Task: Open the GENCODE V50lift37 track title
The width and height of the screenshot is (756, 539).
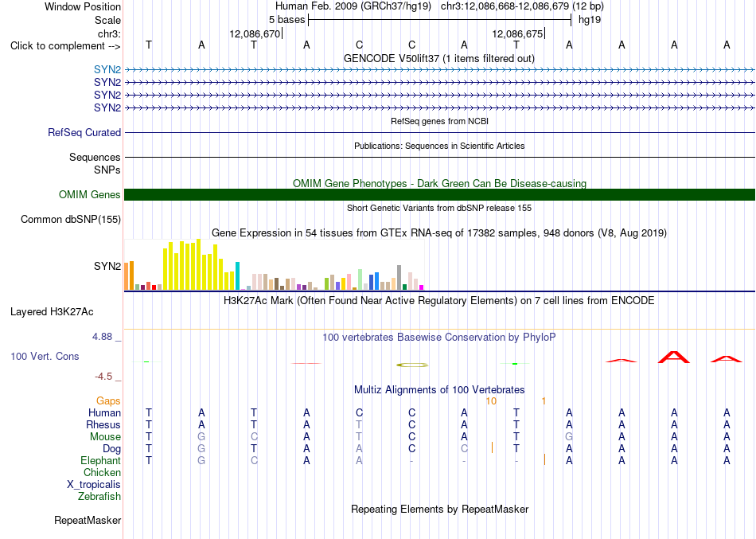Action: [439, 58]
